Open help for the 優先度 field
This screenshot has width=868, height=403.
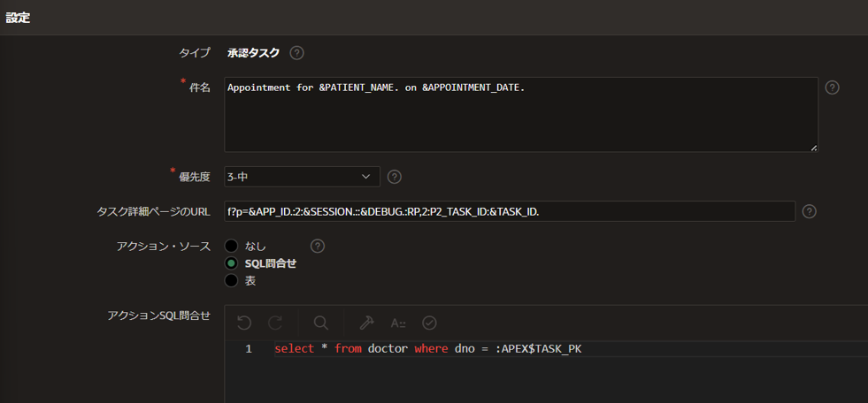pos(394,177)
